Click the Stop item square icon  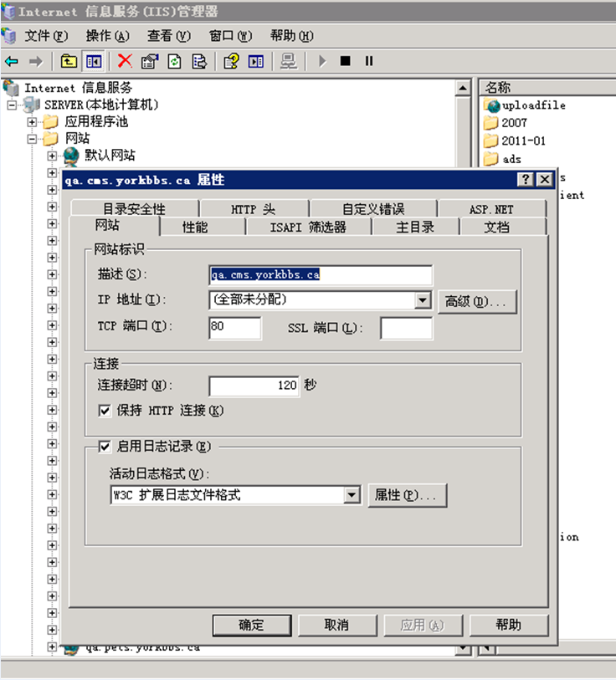[345, 61]
